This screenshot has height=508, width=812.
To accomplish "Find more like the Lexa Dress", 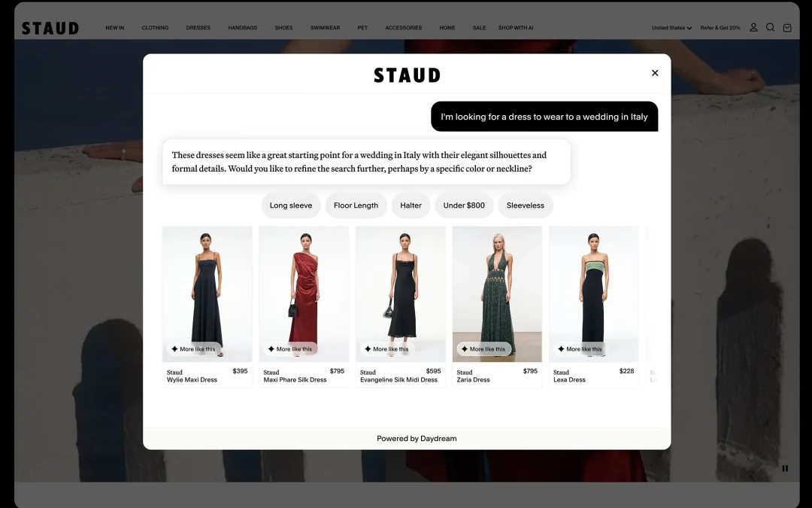I will tap(580, 349).
